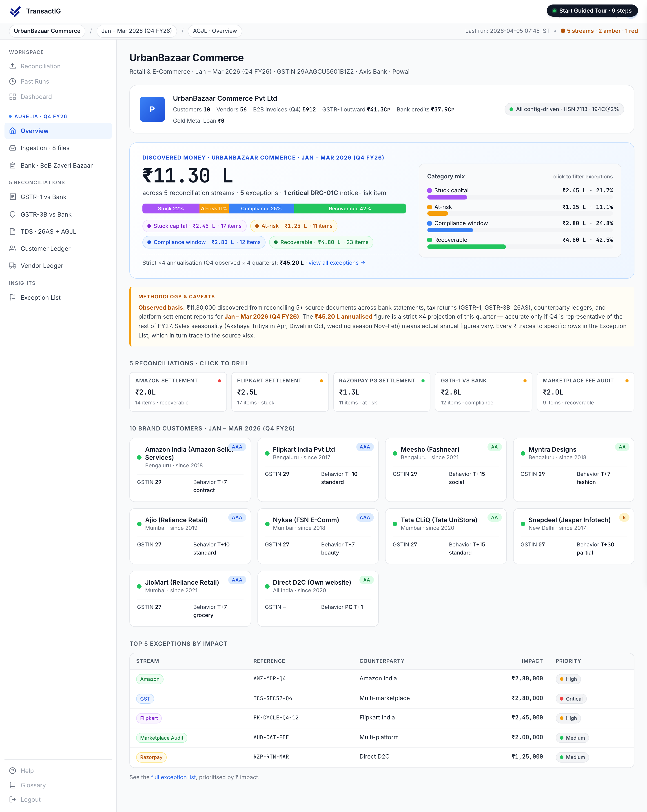Image resolution: width=647 pixels, height=812 pixels.
Task: Open Snapdeal (Jasper Infotech) card
Action: [x=574, y=536]
